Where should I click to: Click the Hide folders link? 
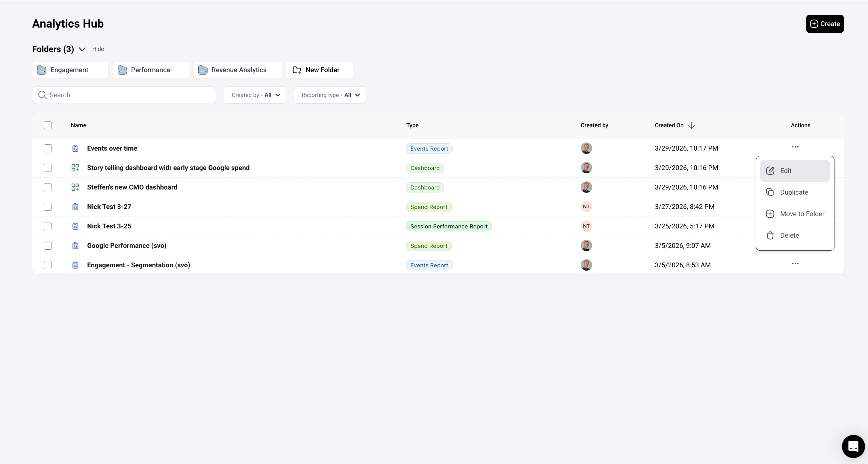tap(98, 49)
